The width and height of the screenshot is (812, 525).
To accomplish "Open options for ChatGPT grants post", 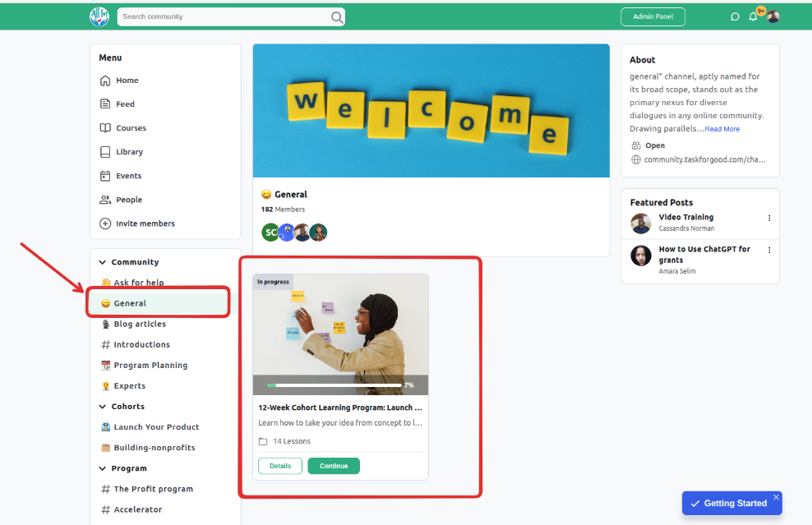I will (x=769, y=250).
